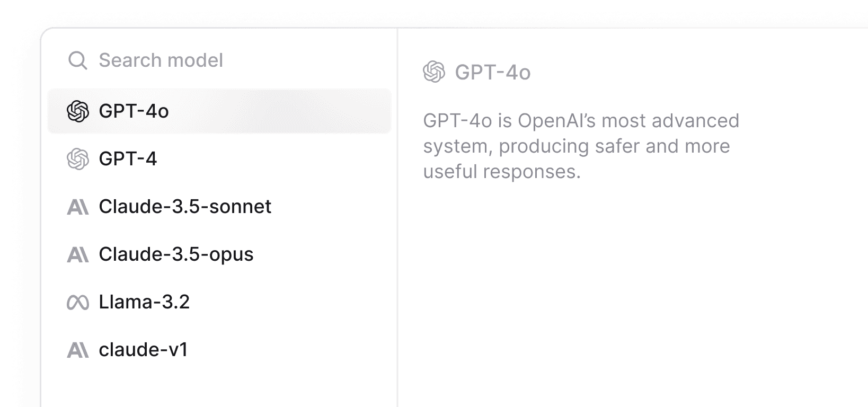Click the Meta logo next to Llama-3.2
This screenshot has width=868, height=407.
click(x=78, y=302)
